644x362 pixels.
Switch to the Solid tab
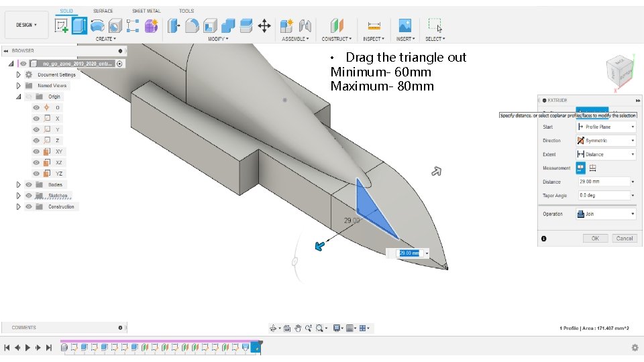point(66,11)
